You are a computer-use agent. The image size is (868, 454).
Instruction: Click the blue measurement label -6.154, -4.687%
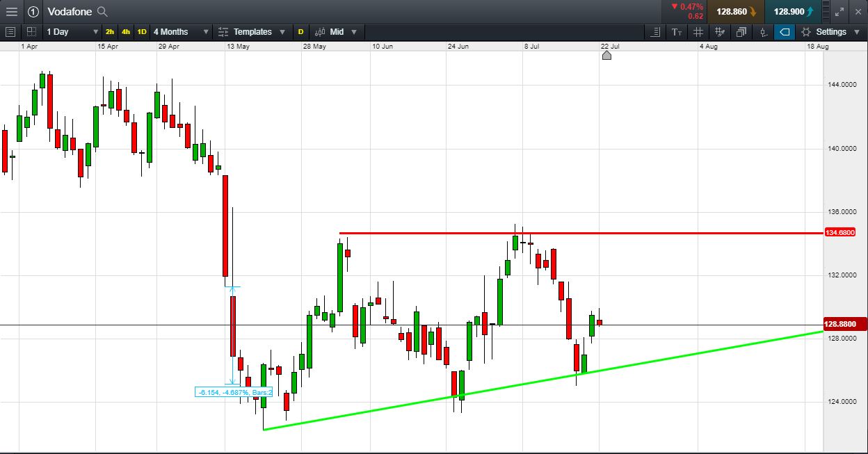(x=233, y=393)
